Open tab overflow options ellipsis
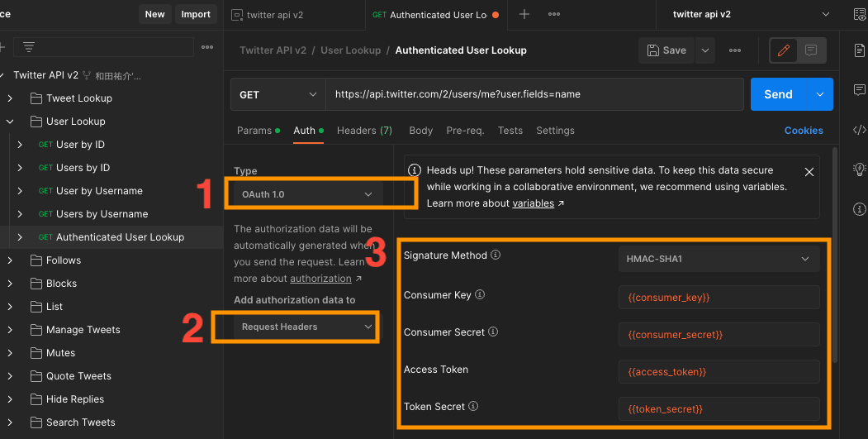The height and width of the screenshot is (439, 868). [x=554, y=14]
